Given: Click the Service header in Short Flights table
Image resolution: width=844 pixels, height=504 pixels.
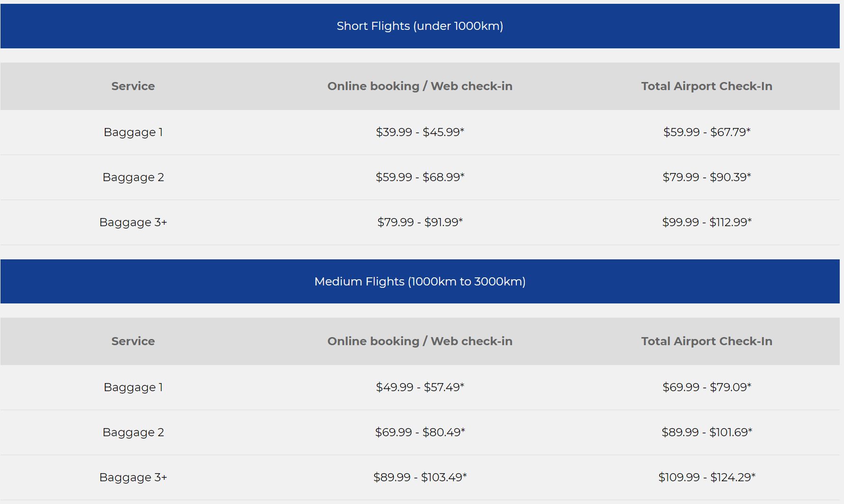Looking at the screenshot, I should point(133,86).
